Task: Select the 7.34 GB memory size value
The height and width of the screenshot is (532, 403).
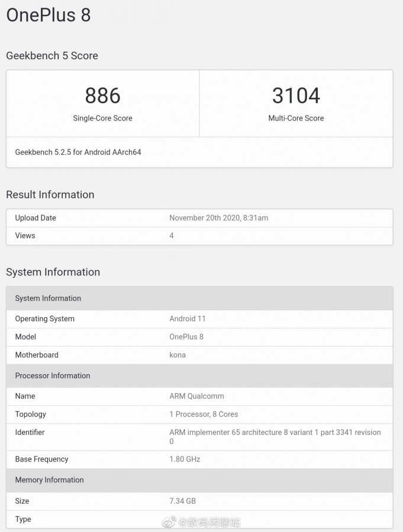Action: (x=182, y=501)
